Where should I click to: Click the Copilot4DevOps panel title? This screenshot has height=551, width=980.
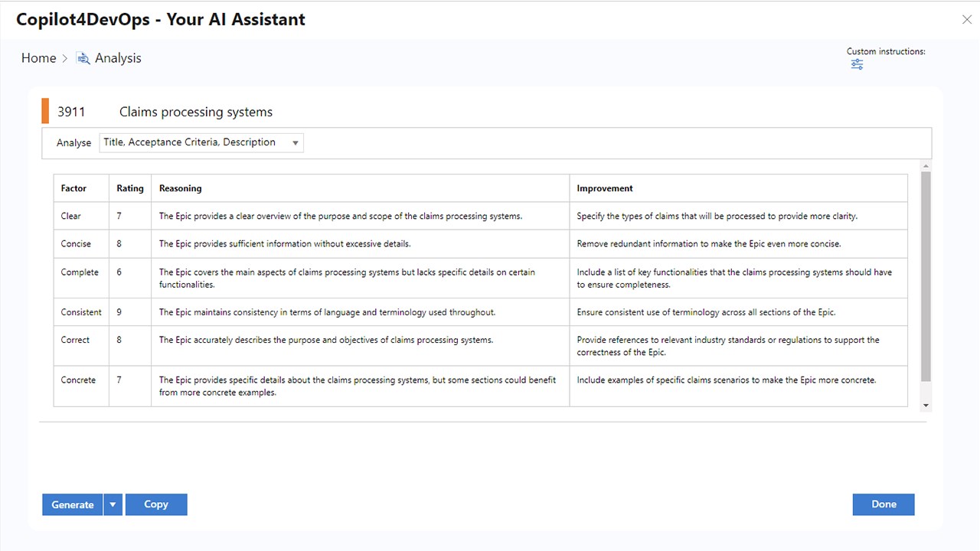click(x=161, y=20)
